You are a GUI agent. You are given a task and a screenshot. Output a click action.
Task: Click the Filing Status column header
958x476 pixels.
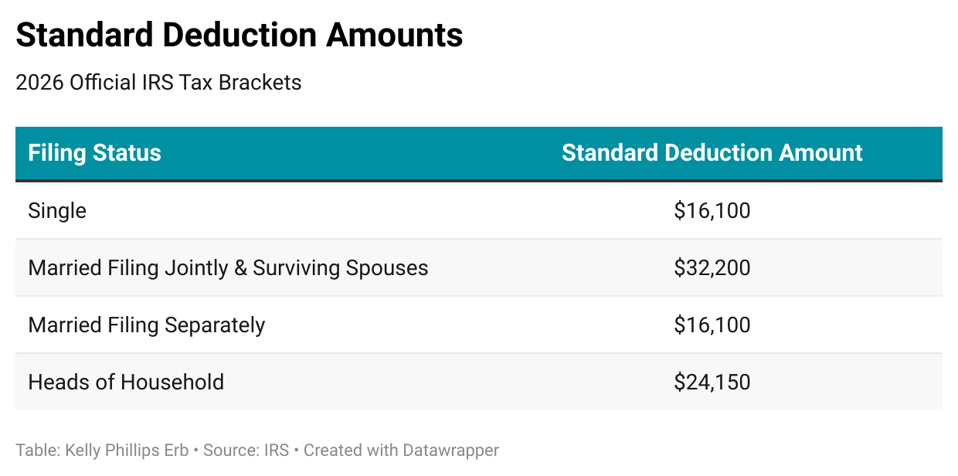click(94, 153)
